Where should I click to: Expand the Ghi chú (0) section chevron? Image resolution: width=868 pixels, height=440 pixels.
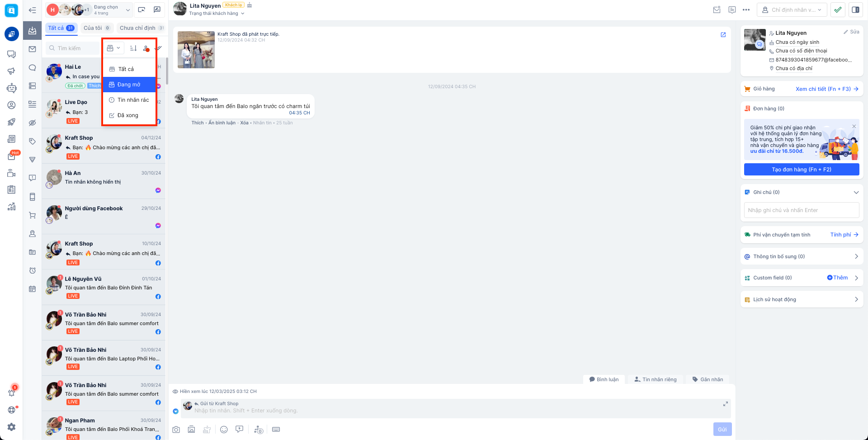coord(856,192)
